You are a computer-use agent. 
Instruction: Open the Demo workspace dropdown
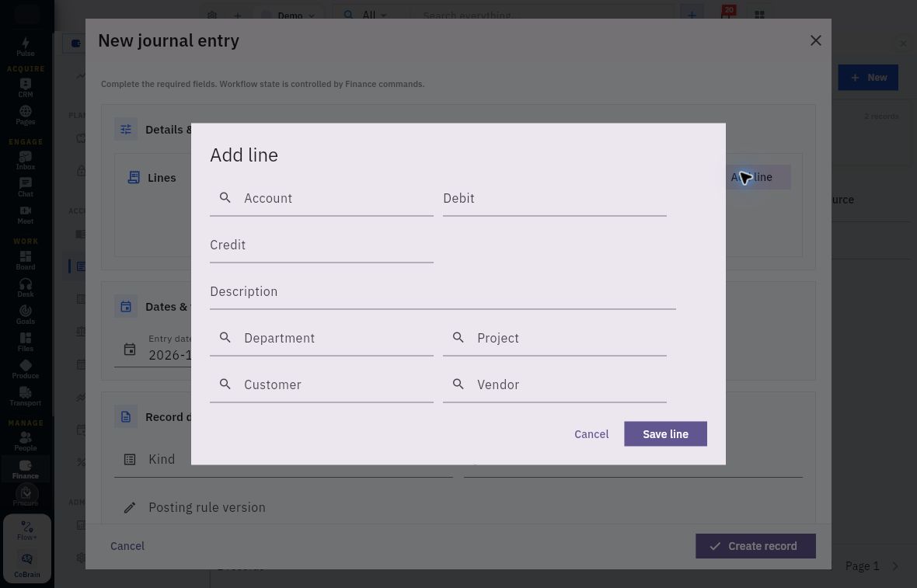[x=289, y=16]
